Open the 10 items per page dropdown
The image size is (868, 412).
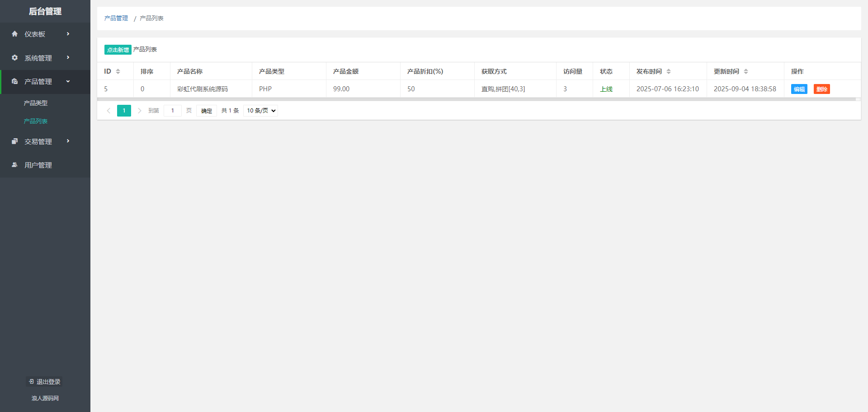(x=260, y=111)
